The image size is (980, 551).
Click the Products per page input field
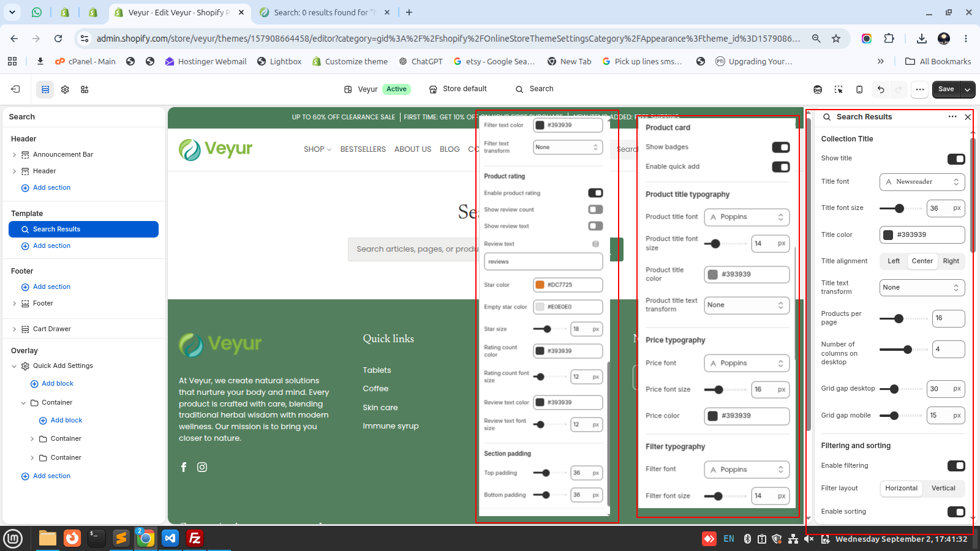948,318
